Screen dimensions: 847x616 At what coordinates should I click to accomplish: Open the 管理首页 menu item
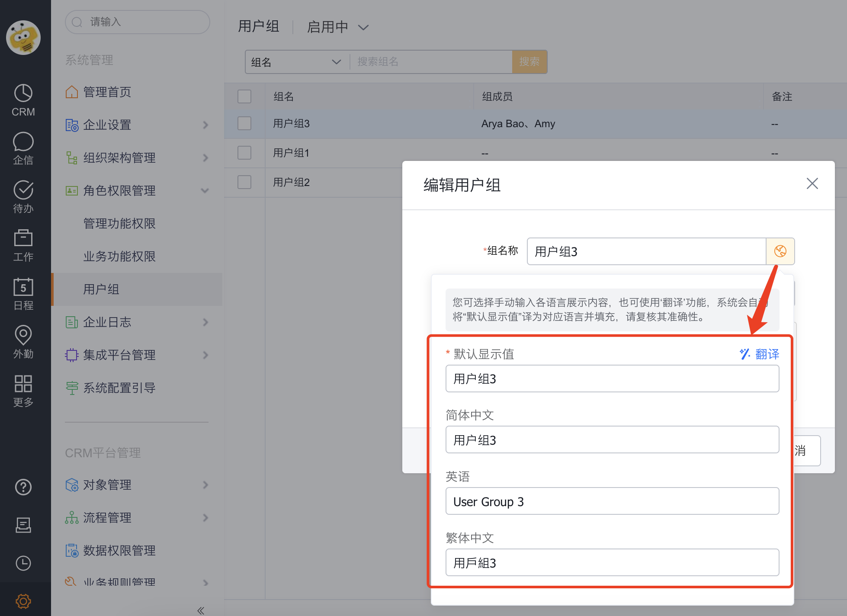[107, 92]
